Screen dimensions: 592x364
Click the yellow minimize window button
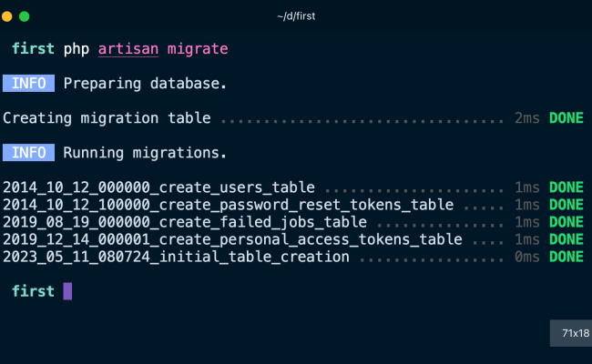6,16
